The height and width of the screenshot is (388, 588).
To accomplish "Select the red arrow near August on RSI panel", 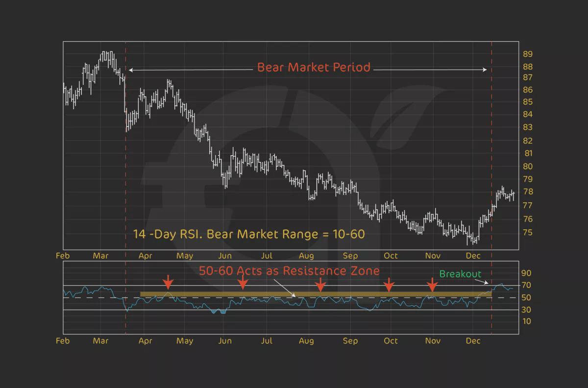I will click(321, 283).
